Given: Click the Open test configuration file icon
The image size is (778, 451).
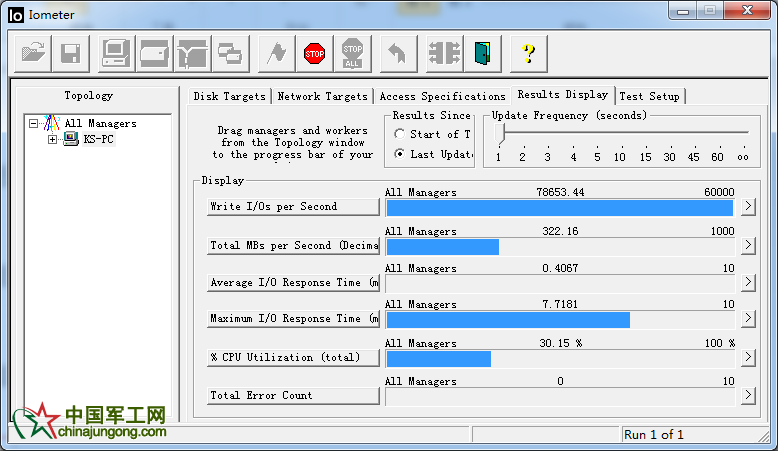Looking at the screenshot, I should click(x=34, y=53).
